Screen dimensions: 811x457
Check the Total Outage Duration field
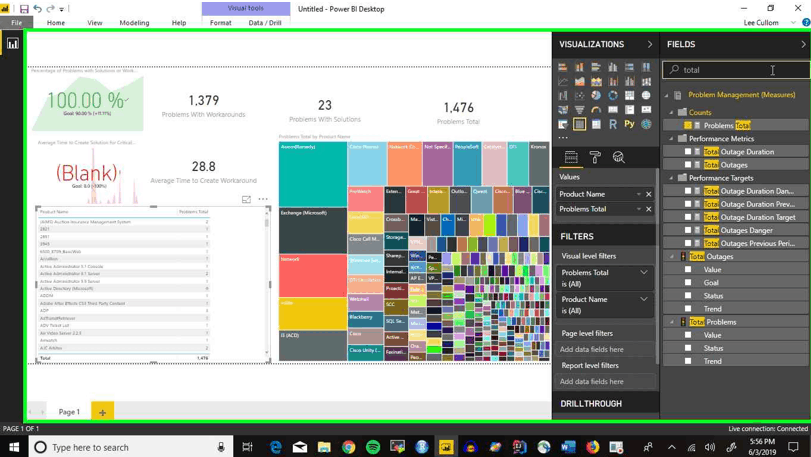[687, 151]
